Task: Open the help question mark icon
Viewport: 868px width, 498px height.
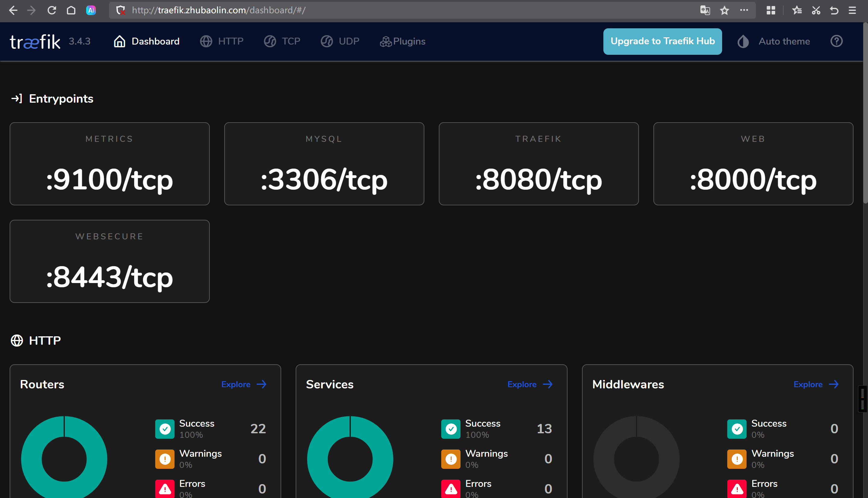Action: pos(836,41)
